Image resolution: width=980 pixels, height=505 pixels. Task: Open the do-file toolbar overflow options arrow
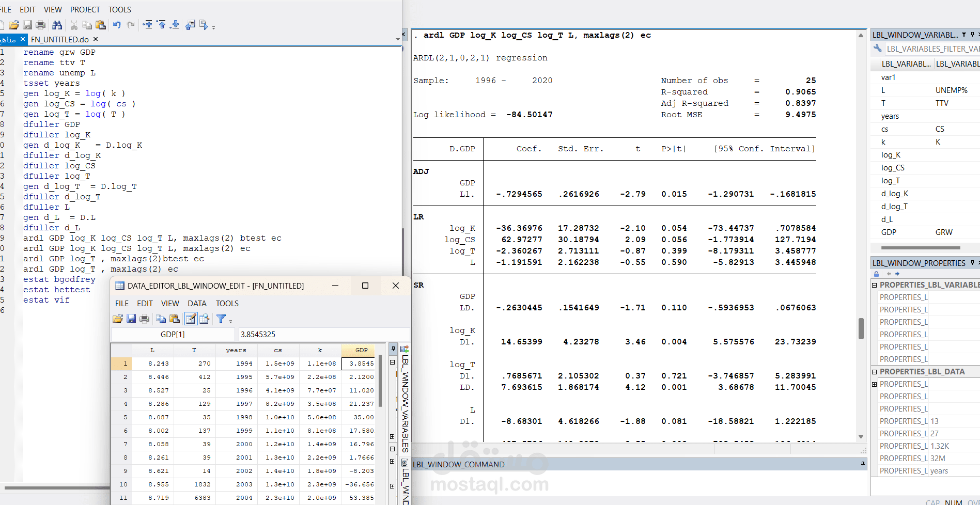(x=213, y=27)
